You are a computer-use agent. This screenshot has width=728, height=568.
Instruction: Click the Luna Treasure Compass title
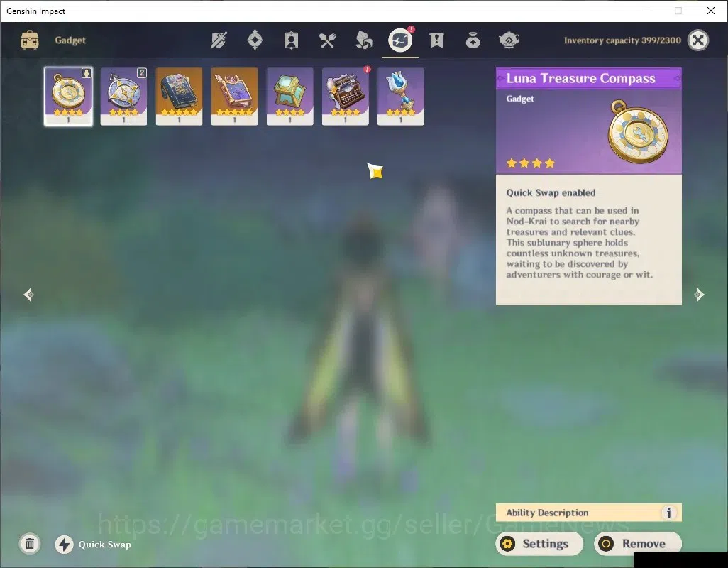pyautogui.click(x=580, y=79)
